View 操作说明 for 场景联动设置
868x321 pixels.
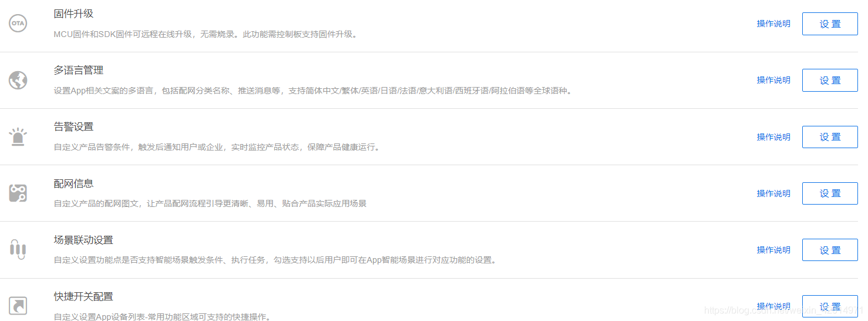(773, 250)
